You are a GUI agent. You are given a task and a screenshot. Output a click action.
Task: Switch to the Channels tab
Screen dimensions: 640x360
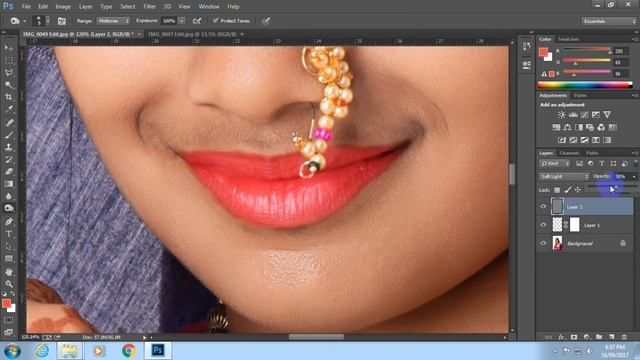(569, 153)
